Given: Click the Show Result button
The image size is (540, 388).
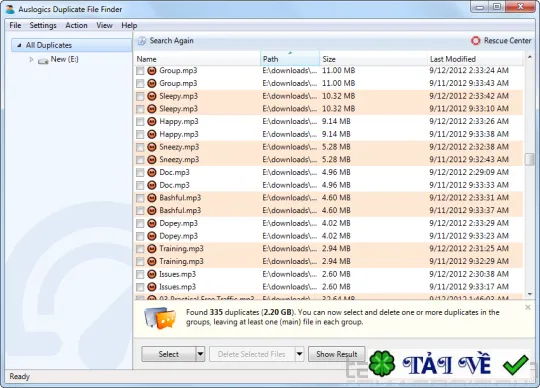Looking at the screenshot, I should point(336,354).
